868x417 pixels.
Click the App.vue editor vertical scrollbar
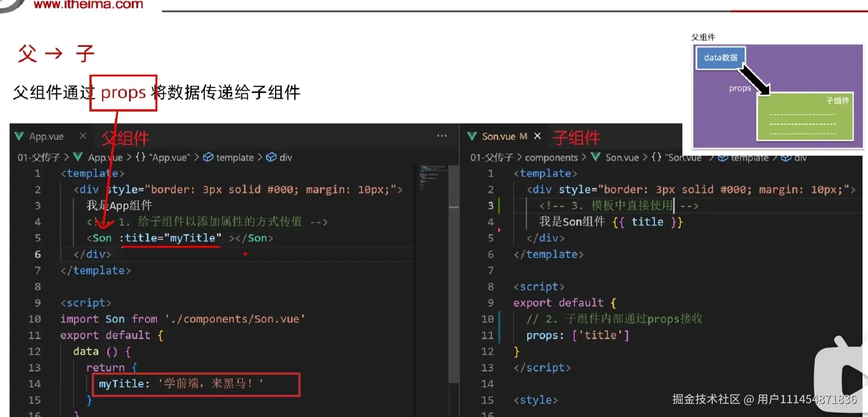click(x=453, y=273)
